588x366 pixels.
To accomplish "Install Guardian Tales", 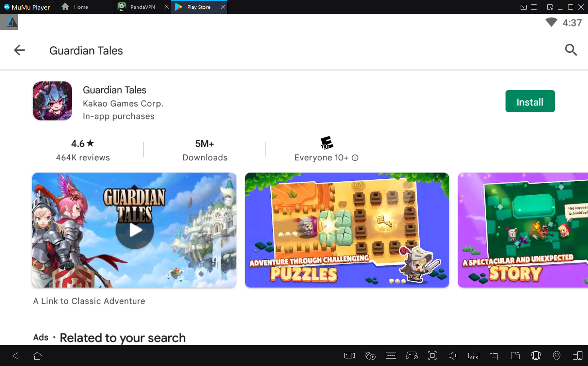I will [x=530, y=101].
